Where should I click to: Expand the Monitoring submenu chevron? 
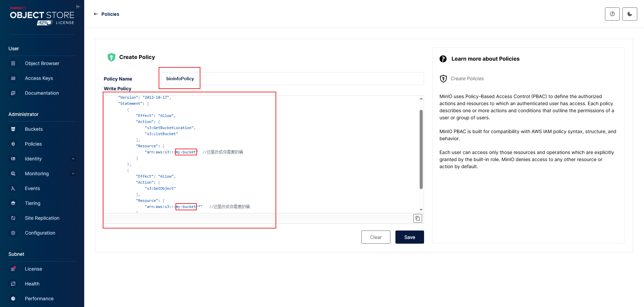[x=73, y=174]
